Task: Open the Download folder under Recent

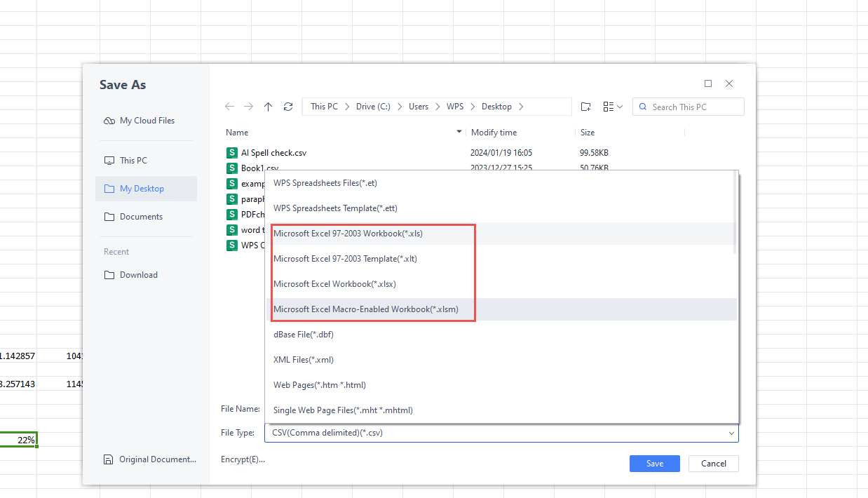Action: click(x=137, y=274)
